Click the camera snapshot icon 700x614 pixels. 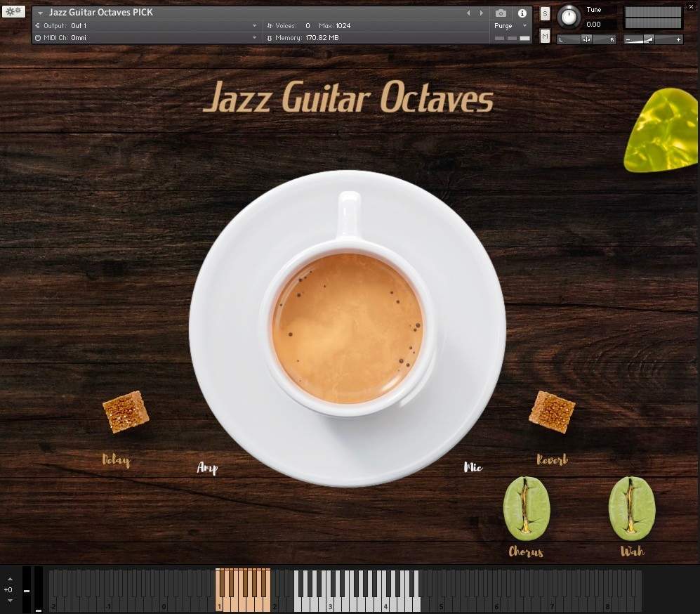(501, 13)
